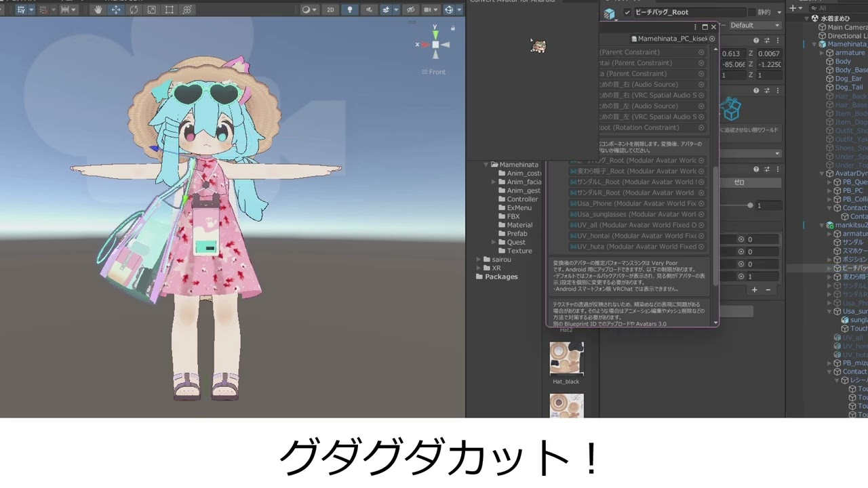This screenshot has width=868, height=488.
Task: Open the Prefab folder
Action: [511, 233]
